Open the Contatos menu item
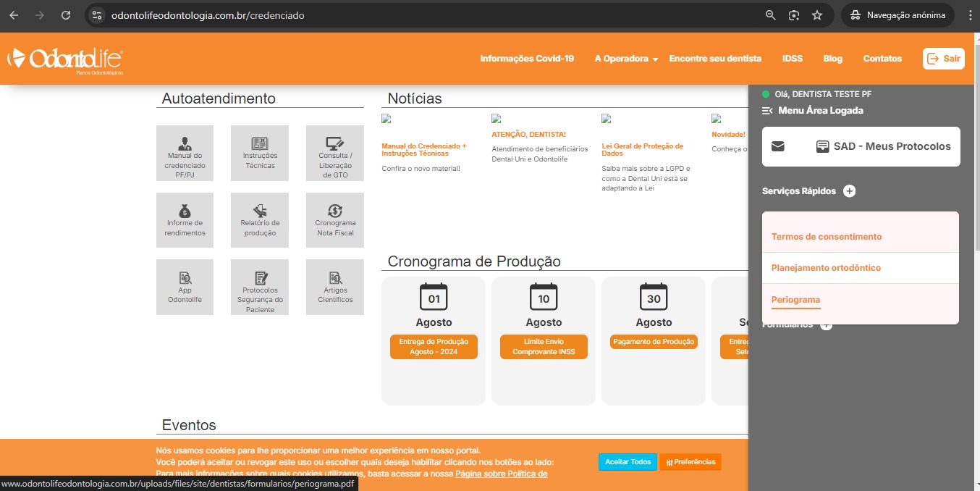This screenshot has width=980, height=491. pos(882,59)
